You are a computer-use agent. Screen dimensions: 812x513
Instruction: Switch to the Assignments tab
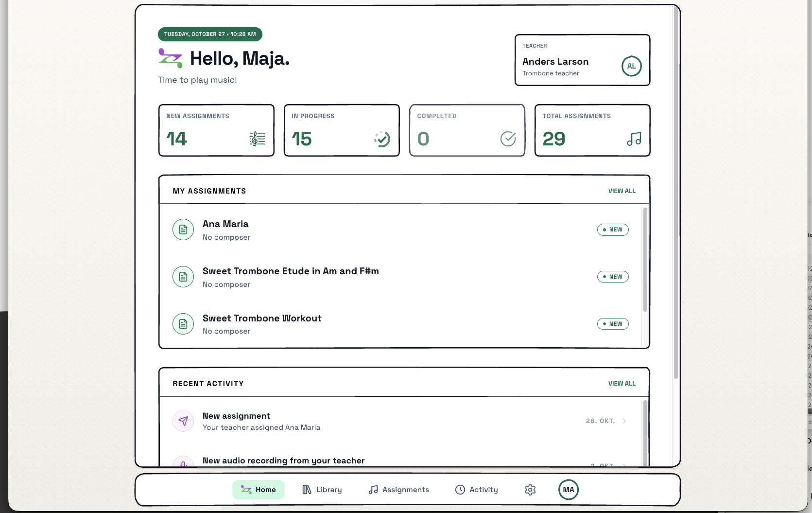pyautogui.click(x=399, y=490)
